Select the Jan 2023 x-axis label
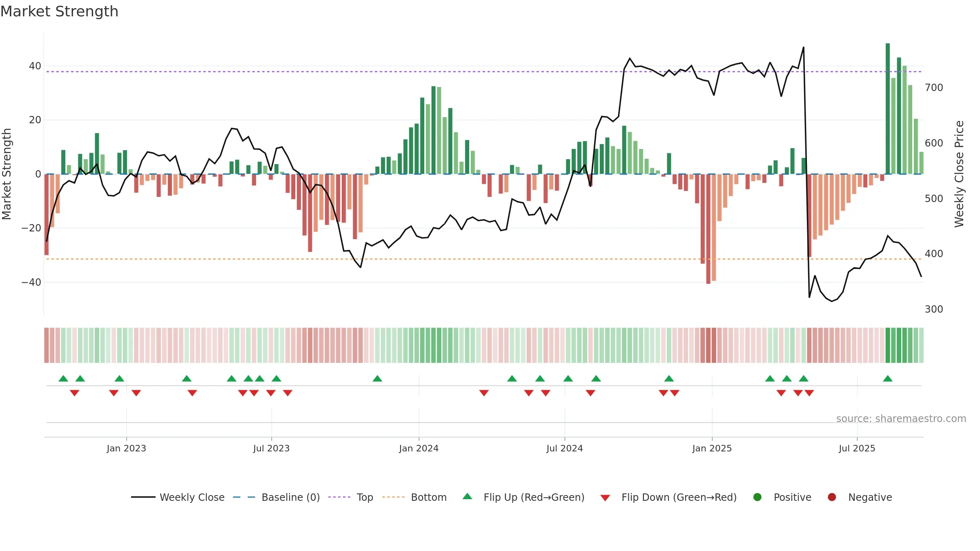This screenshot has height=551, width=980. 126,449
